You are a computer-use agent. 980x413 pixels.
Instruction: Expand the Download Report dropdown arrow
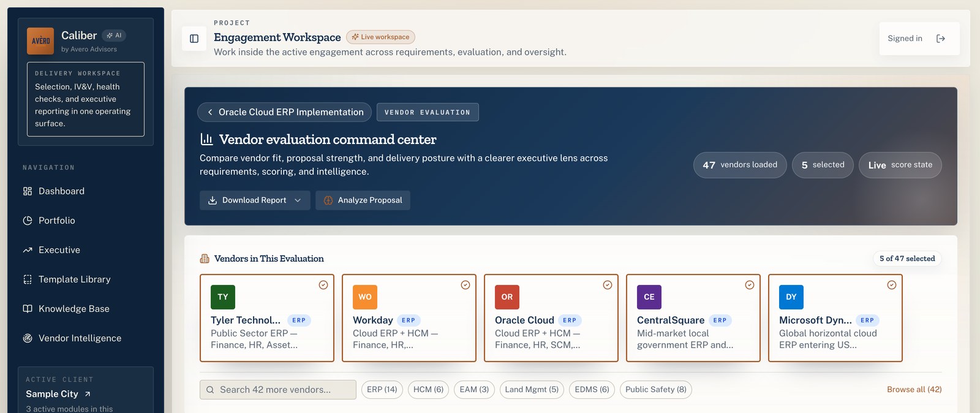point(298,200)
